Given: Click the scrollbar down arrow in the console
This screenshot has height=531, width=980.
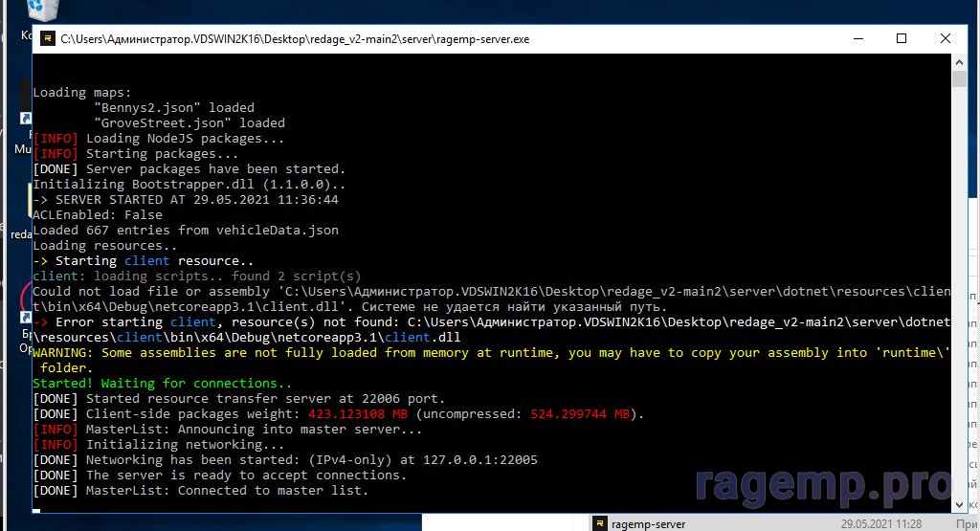Looking at the screenshot, I should 960,503.
